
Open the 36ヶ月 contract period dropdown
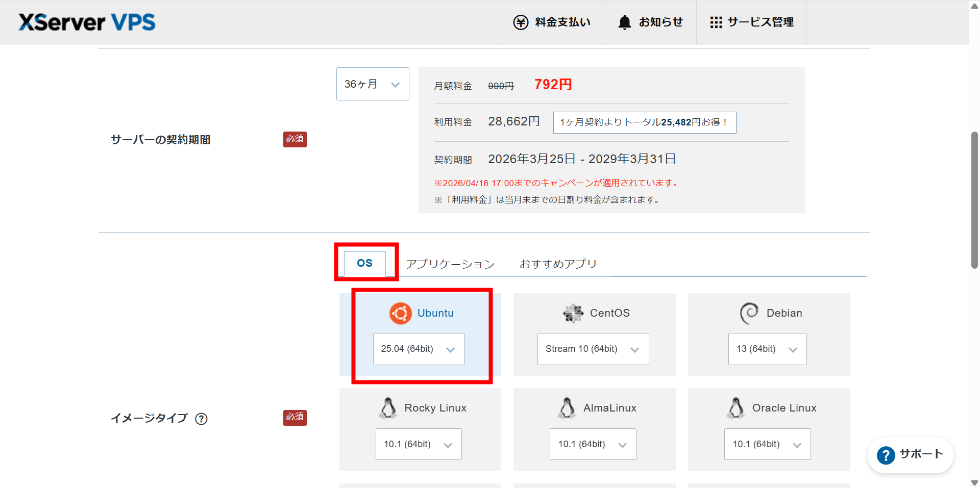(372, 84)
